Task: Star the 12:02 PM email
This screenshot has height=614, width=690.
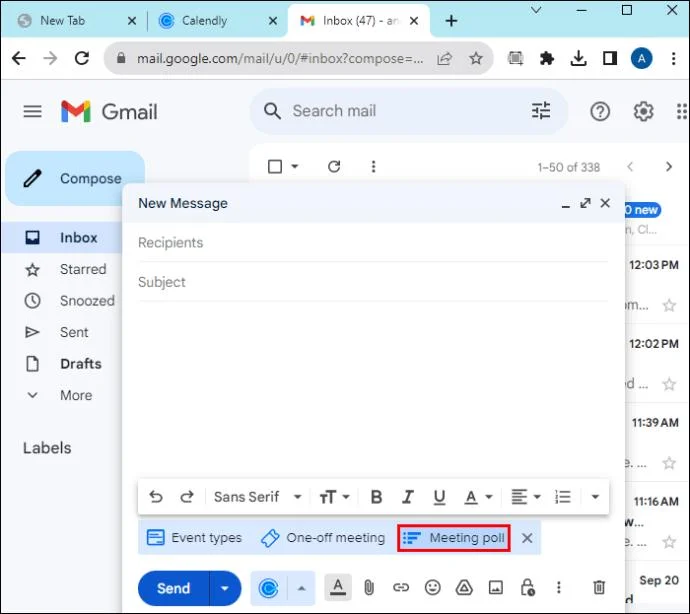Action: tap(669, 384)
